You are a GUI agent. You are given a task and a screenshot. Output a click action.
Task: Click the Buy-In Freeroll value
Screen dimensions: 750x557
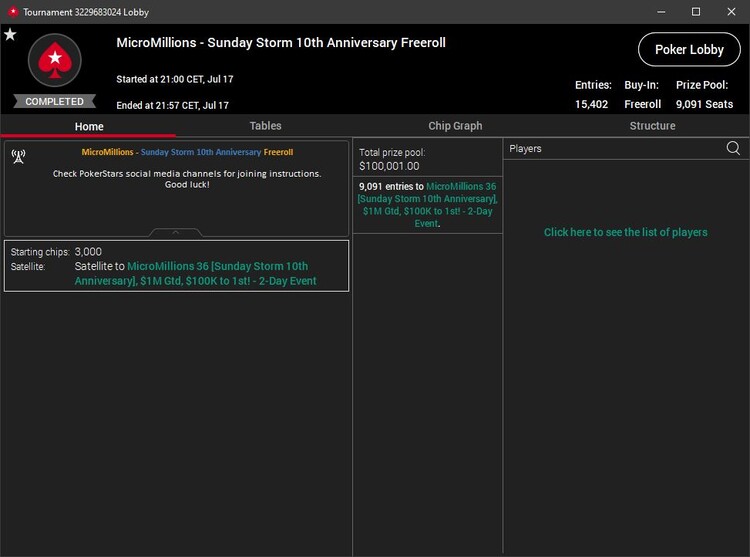click(x=642, y=104)
